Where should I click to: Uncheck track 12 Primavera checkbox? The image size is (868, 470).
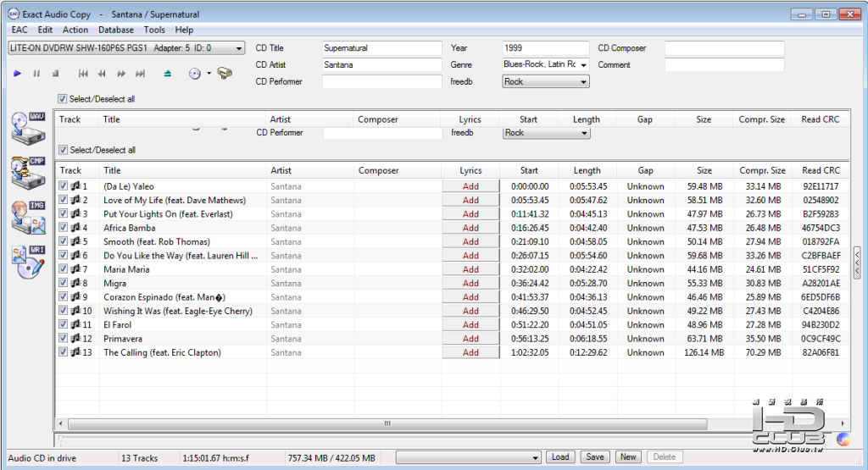click(x=63, y=338)
